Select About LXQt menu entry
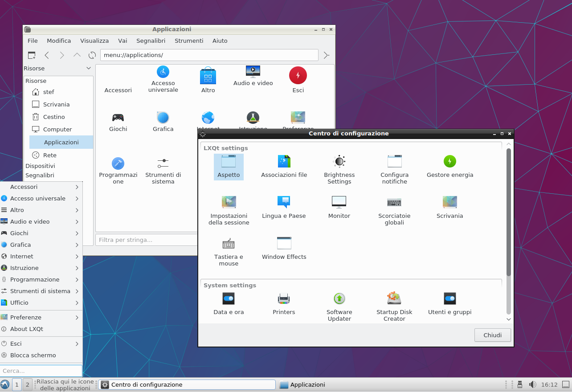Screen dimensions: 572x392 (27, 329)
